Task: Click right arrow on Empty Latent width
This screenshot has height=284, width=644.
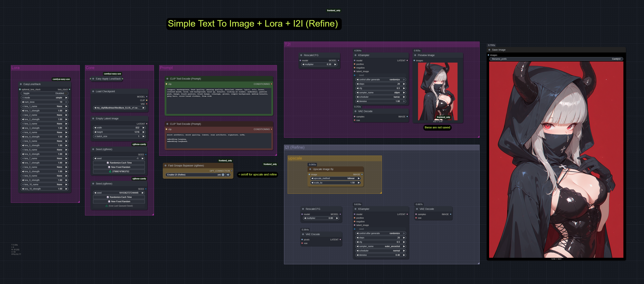Action: point(143,128)
